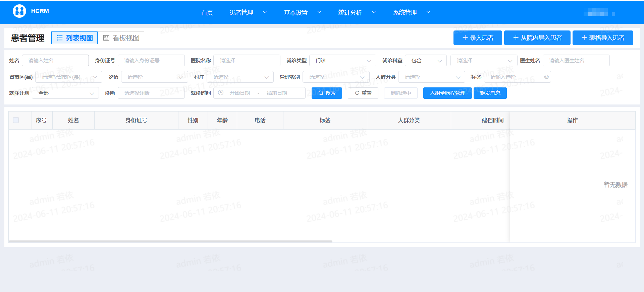
Task: Click the 入组全病程管理 button
Action: click(447, 93)
